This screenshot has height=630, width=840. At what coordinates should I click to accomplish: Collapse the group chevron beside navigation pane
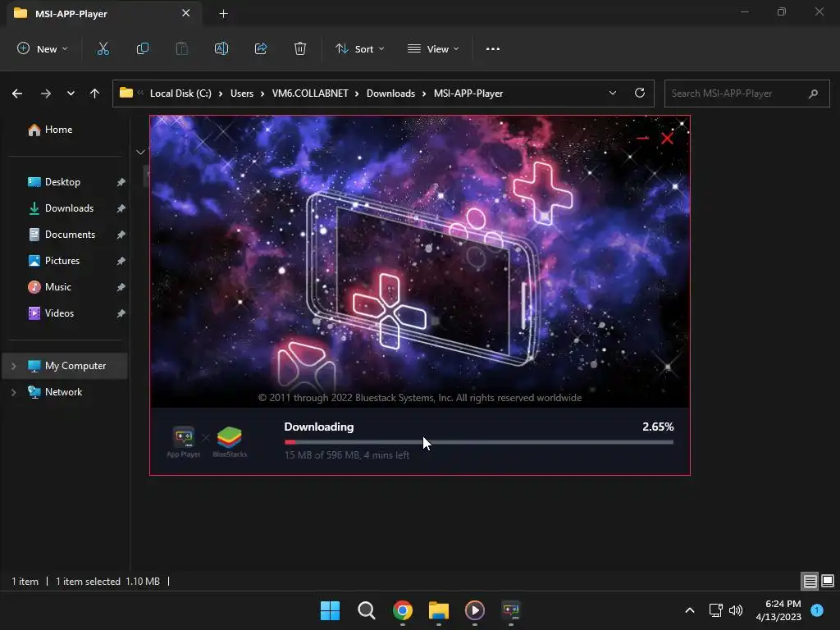[140, 152]
